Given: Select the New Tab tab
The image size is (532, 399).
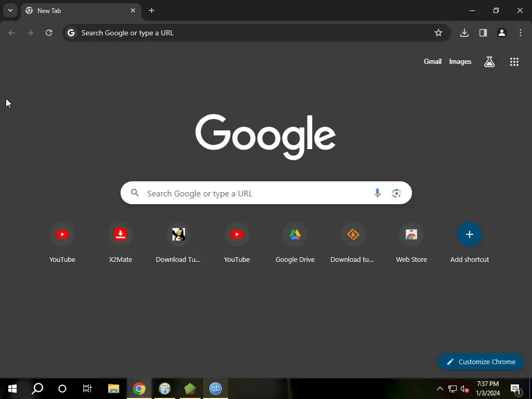Looking at the screenshot, I should 81,11.
